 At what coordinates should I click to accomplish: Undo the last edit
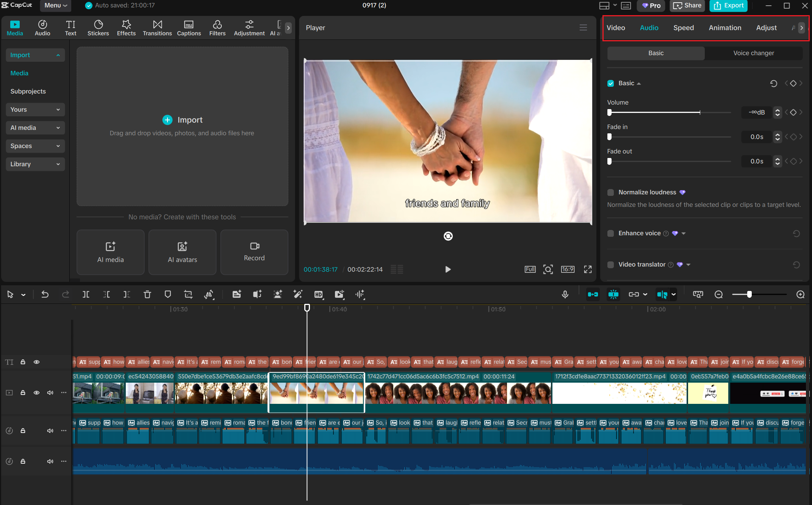point(44,294)
